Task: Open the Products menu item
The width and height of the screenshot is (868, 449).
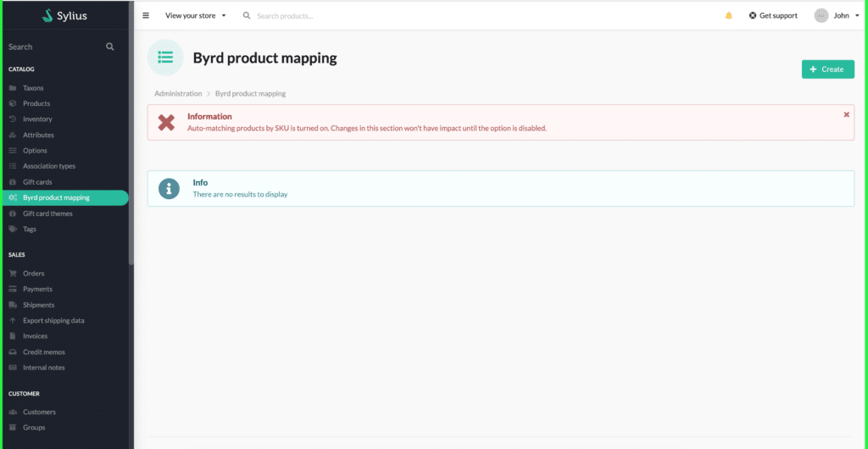Action: [x=36, y=103]
